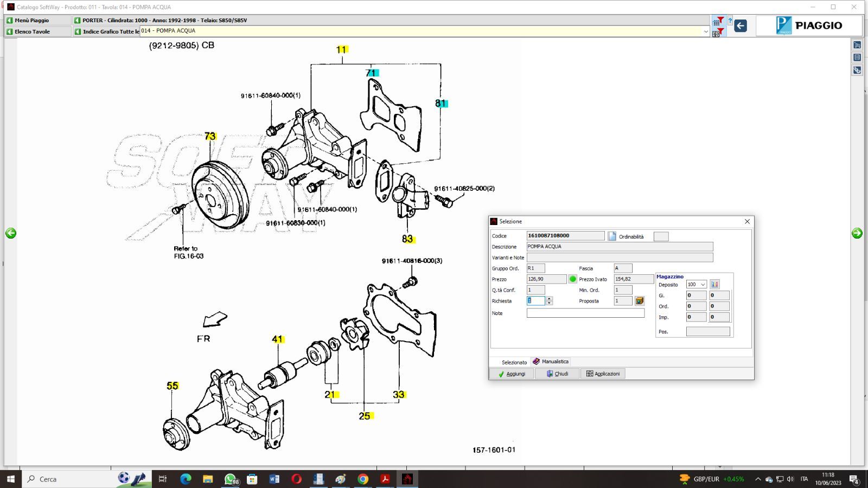Open WhatsApp from the taskbar

click(x=231, y=479)
